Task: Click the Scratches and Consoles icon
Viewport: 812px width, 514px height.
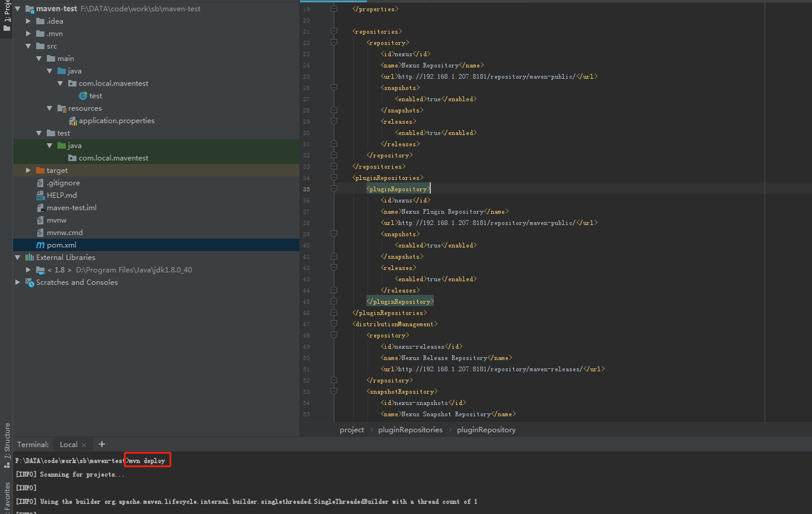Action: (x=30, y=282)
